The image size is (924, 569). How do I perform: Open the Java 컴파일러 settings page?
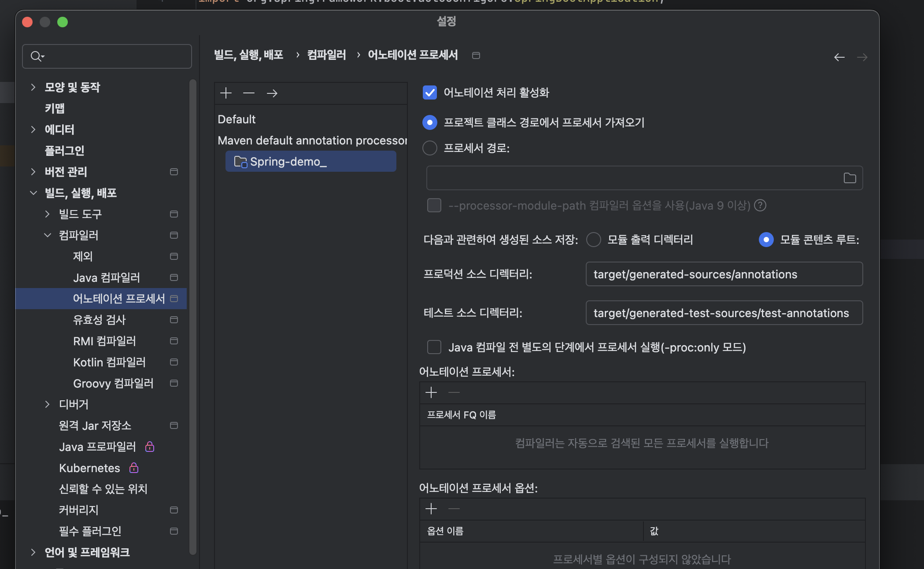pyautogui.click(x=106, y=277)
